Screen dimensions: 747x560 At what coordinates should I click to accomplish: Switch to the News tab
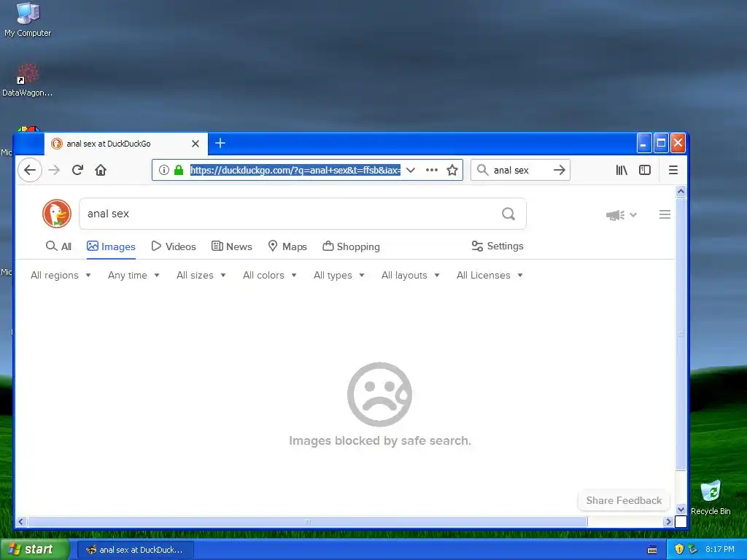click(x=231, y=246)
